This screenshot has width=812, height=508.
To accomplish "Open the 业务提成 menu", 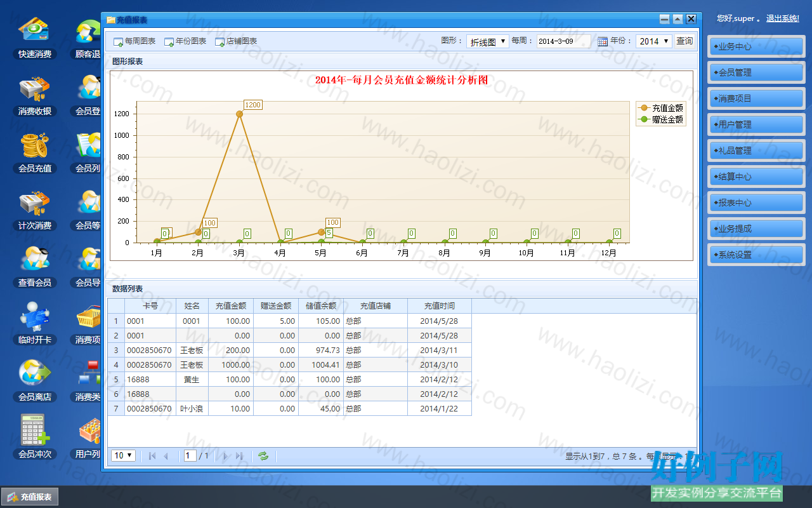I will tap(756, 229).
